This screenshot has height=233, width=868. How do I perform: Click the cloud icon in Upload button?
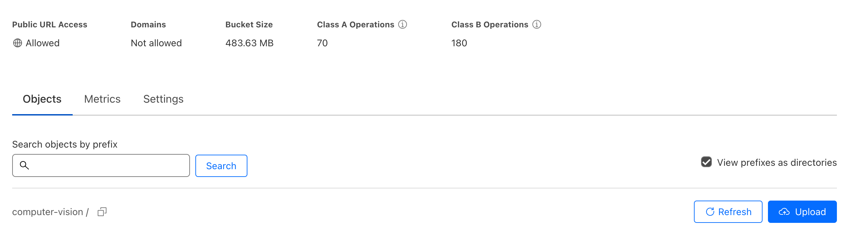click(x=784, y=212)
